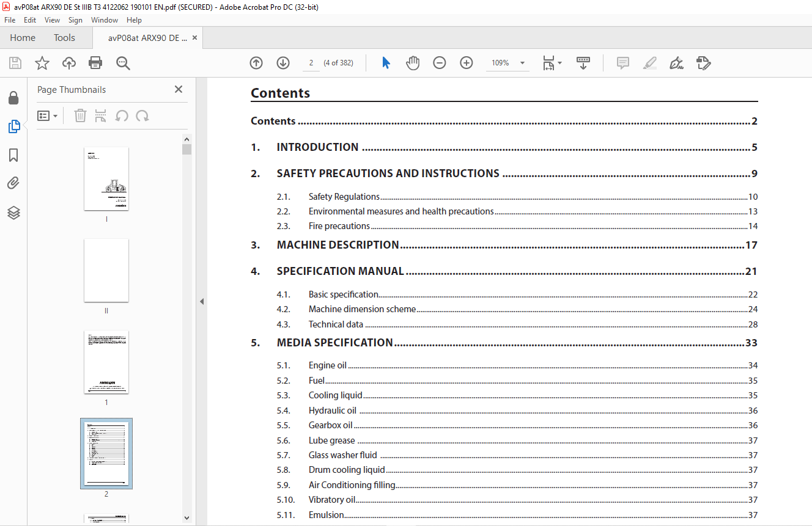
Task: Toggle the Page Thumbnails panel icon
Action: (x=13, y=126)
